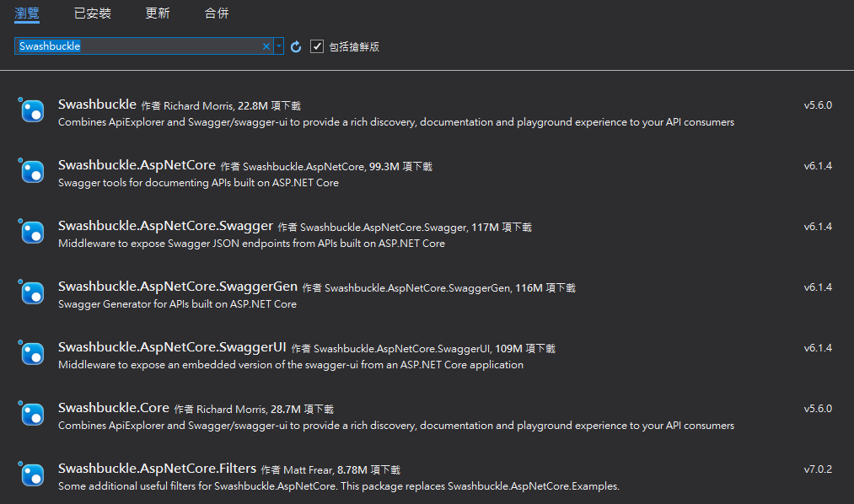Image resolution: width=854 pixels, height=504 pixels.
Task: Switch to the 更新 tab
Action: point(158,13)
